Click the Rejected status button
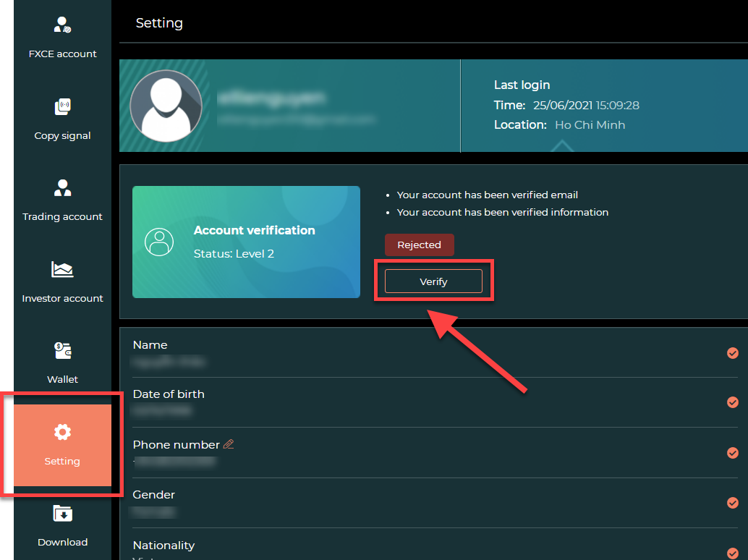 click(x=420, y=245)
